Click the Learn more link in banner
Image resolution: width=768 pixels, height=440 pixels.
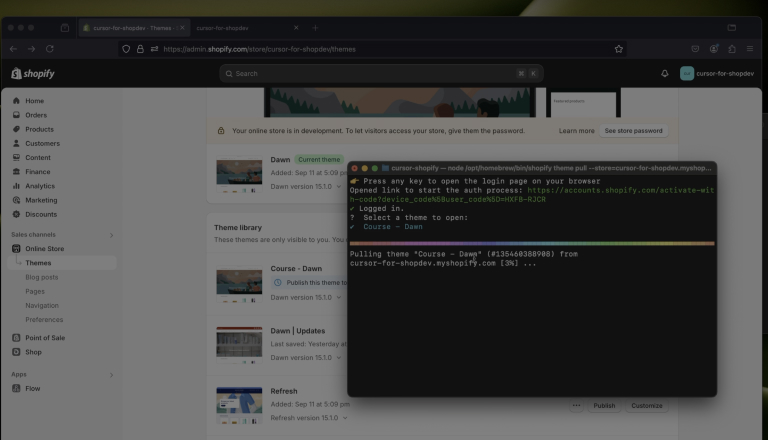click(x=576, y=131)
